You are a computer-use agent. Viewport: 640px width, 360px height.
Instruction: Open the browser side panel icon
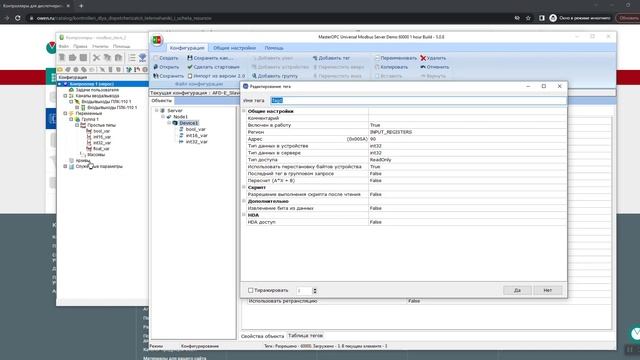542,18
